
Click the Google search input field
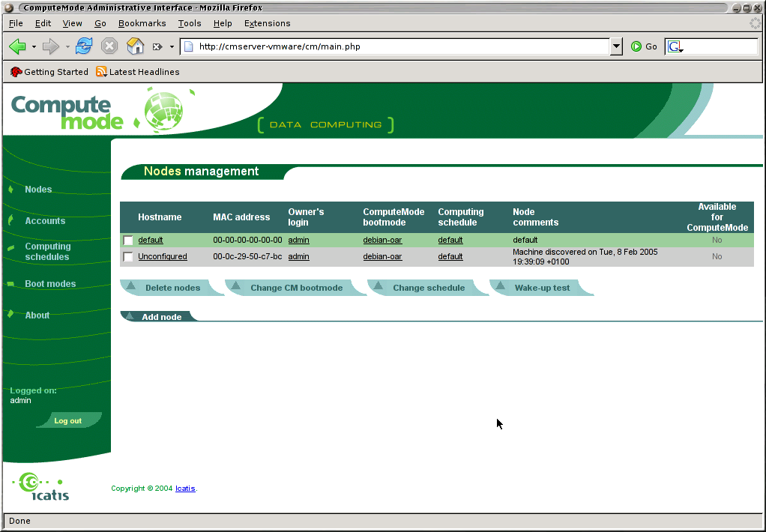click(720, 46)
